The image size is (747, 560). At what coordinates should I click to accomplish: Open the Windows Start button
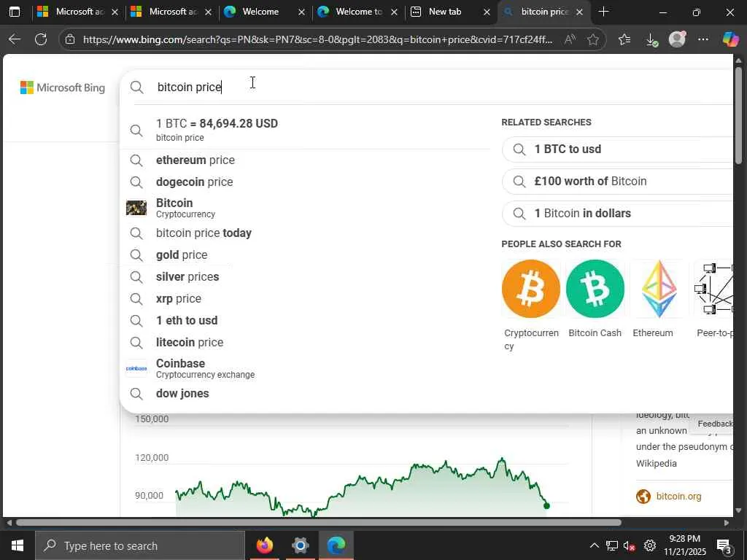pos(18,545)
